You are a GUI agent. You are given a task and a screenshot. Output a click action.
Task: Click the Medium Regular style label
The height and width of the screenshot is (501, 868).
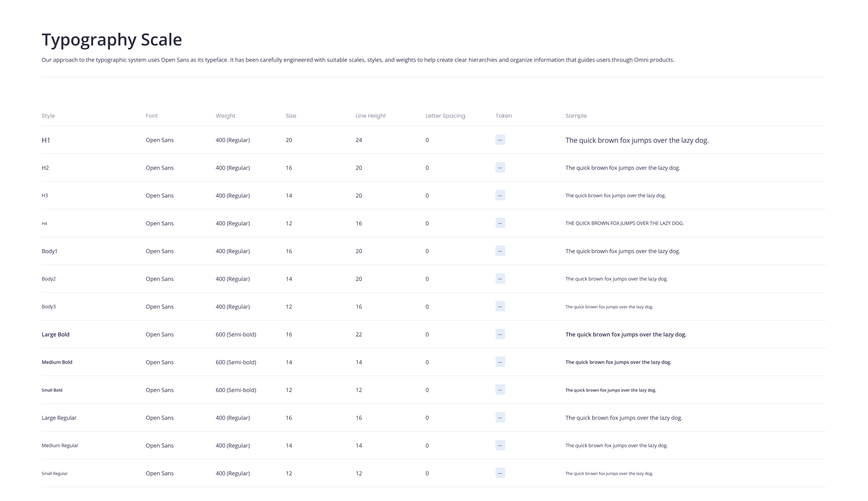[60, 445]
